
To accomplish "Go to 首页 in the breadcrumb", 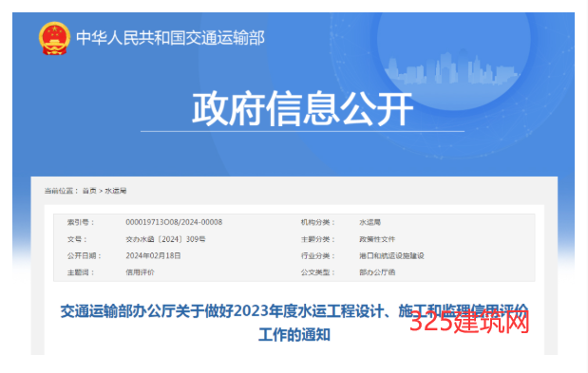I will pos(89,191).
